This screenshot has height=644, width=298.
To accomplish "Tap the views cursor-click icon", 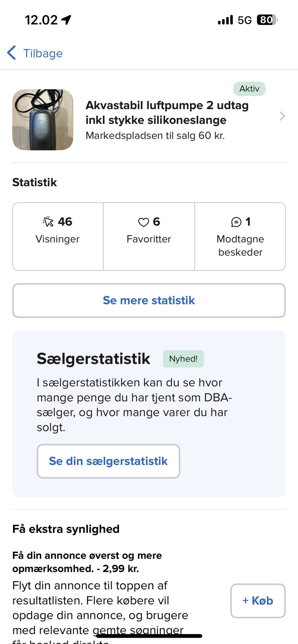I will click(x=48, y=222).
